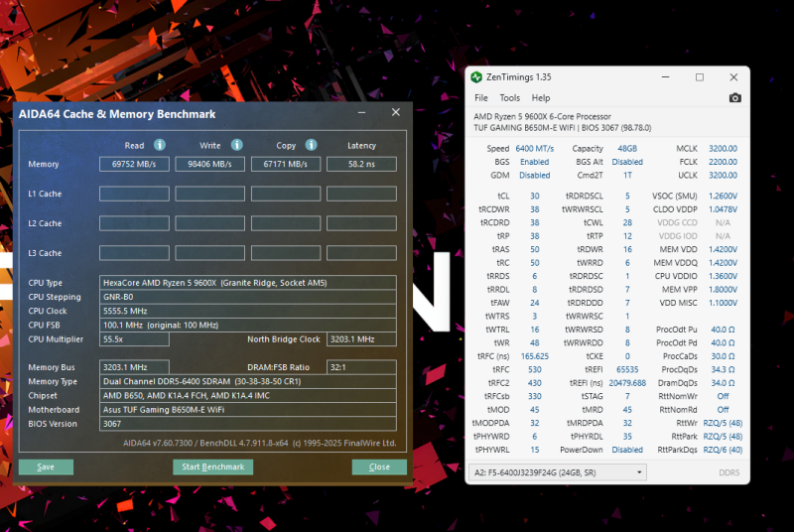Click the Memory Bus value 3203.1 MHz

pyautogui.click(x=134, y=367)
